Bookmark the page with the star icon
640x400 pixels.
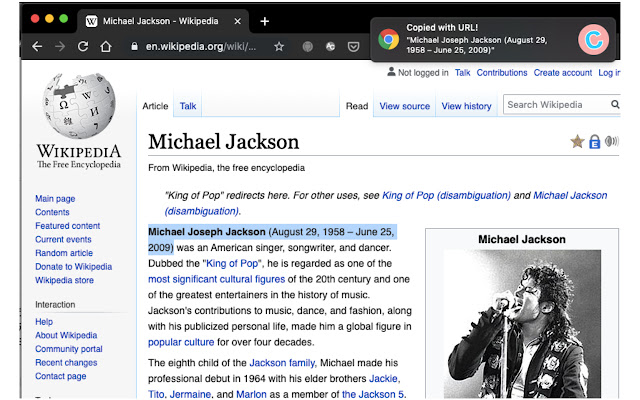tap(279, 47)
